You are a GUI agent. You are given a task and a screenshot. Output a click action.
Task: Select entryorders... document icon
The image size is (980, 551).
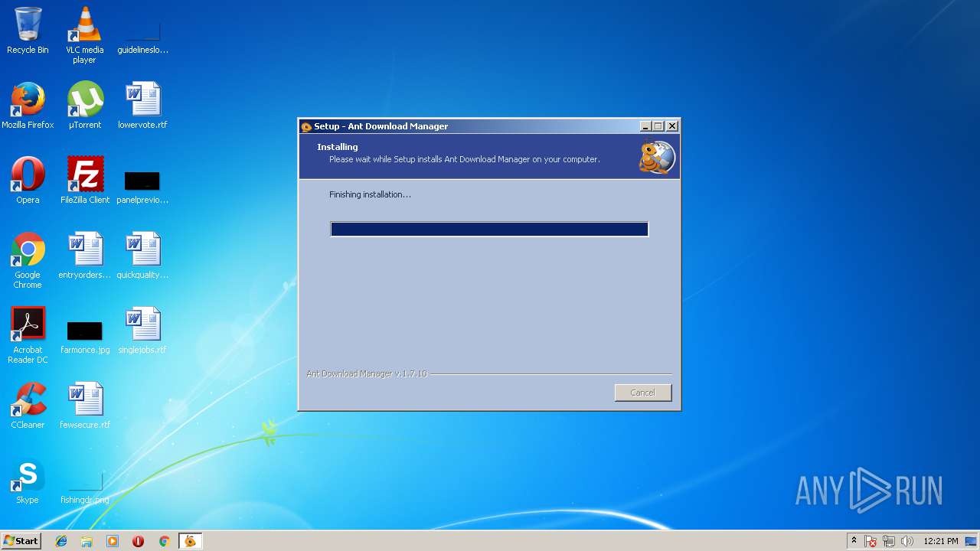click(x=85, y=256)
